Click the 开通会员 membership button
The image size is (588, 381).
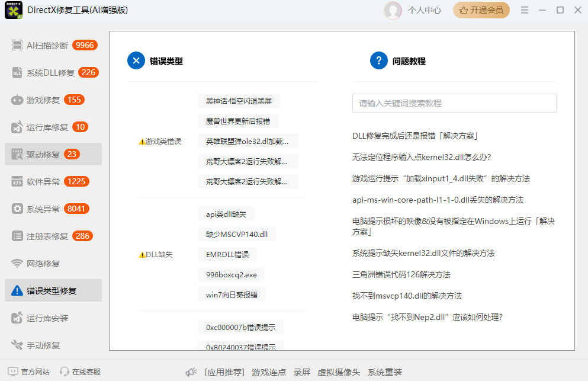coord(481,11)
